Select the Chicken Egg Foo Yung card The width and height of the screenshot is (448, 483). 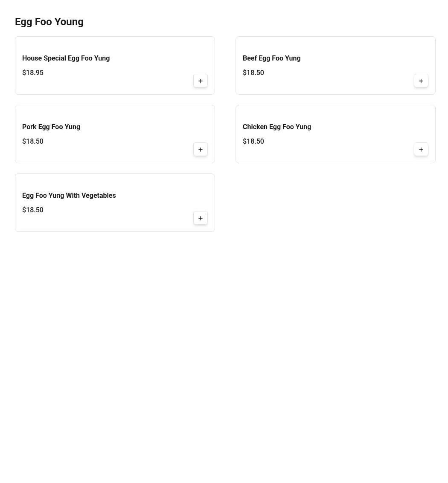coord(335,134)
